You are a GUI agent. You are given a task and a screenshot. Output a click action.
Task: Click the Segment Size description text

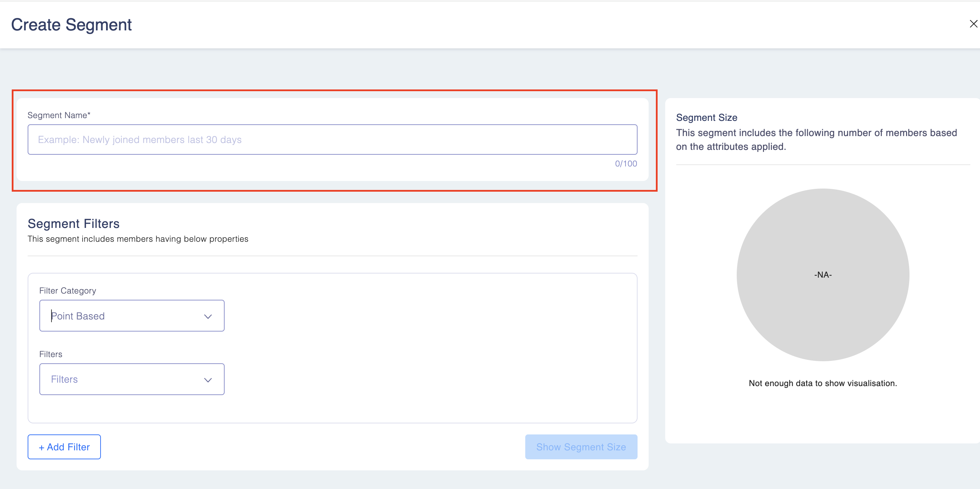pyautogui.click(x=816, y=140)
